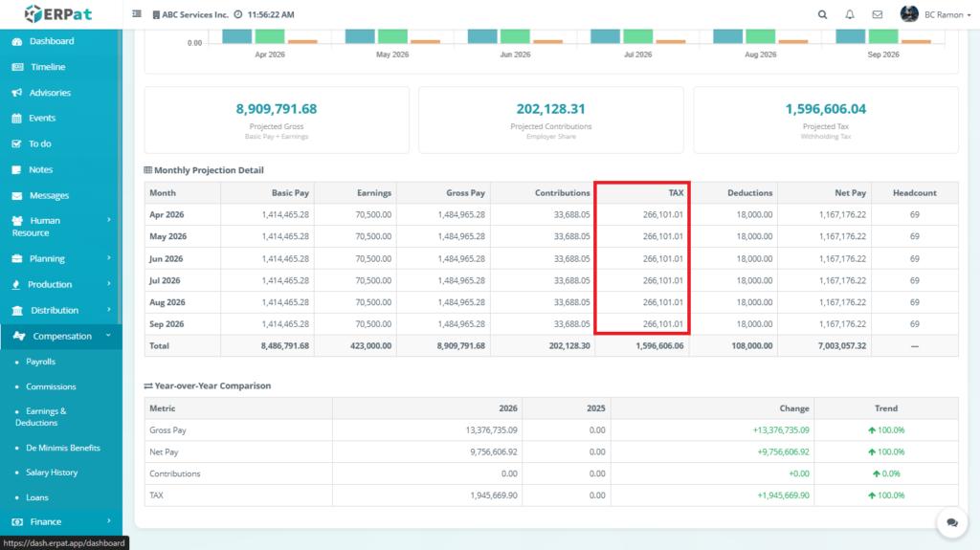Click the search magnifier icon in header

(x=822, y=14)
